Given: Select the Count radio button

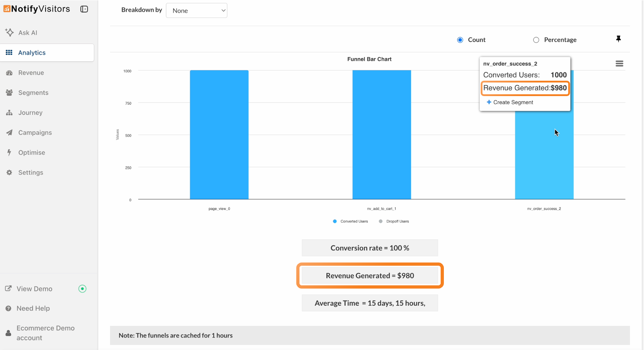Looking at the screenshot, I should click(460, 40).
